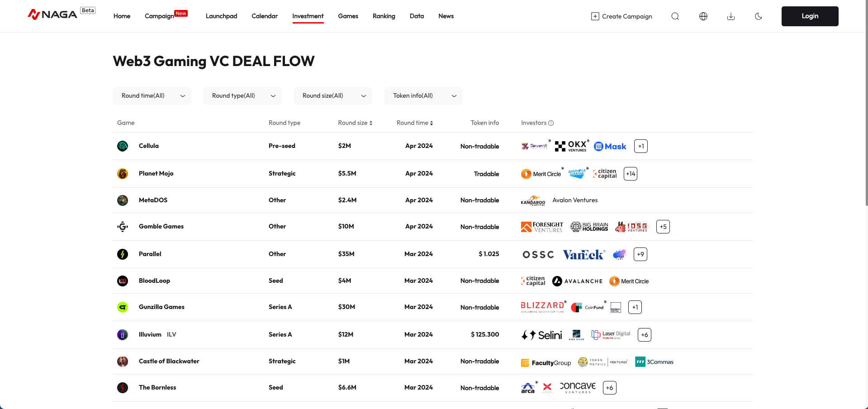Open the Round size(All) dropdown

click(x=333, y=96)
